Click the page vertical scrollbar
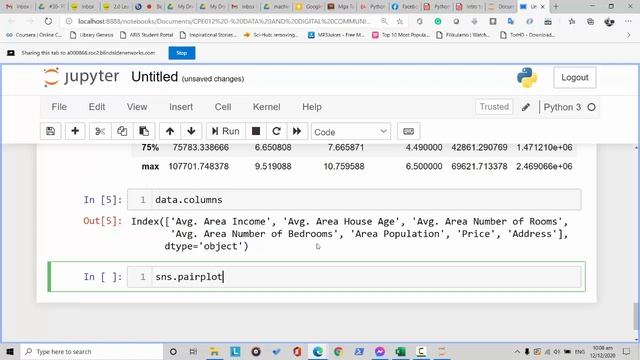The image size is (640, 360). tap(636, 316)
